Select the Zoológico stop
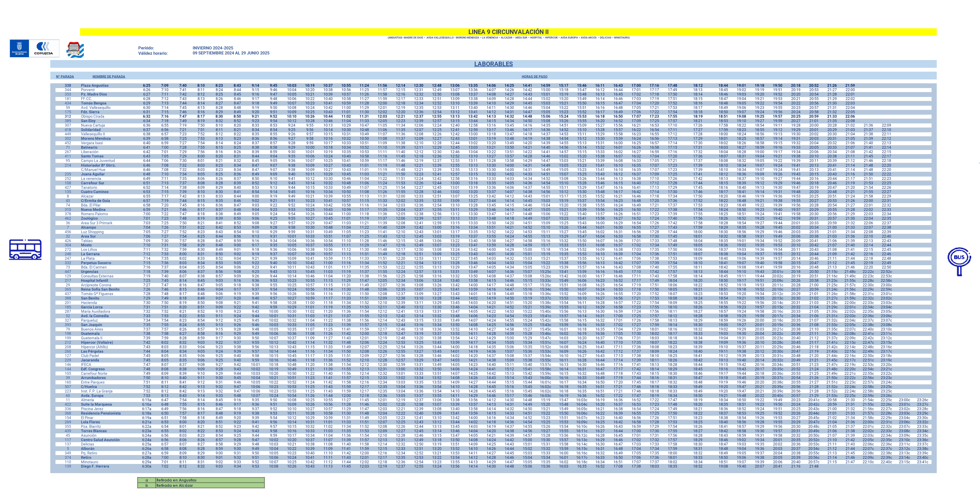The height and width of the screenshot is (499, 980). point(89,218)
